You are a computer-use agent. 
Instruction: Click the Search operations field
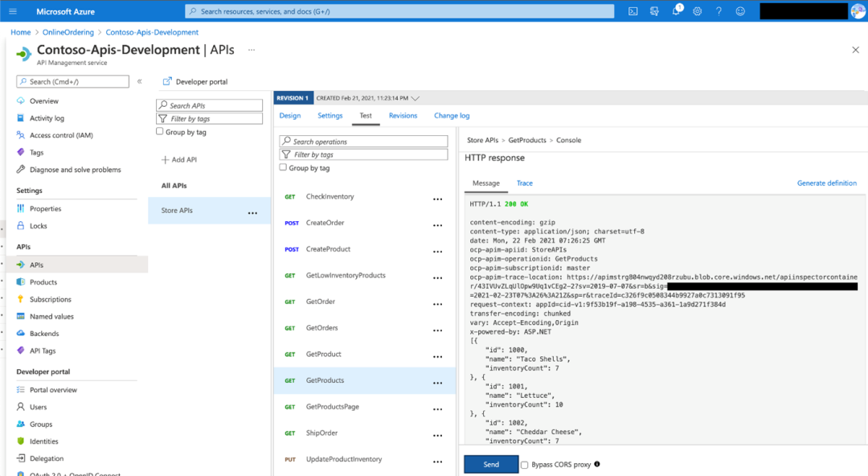click(364, 142)
